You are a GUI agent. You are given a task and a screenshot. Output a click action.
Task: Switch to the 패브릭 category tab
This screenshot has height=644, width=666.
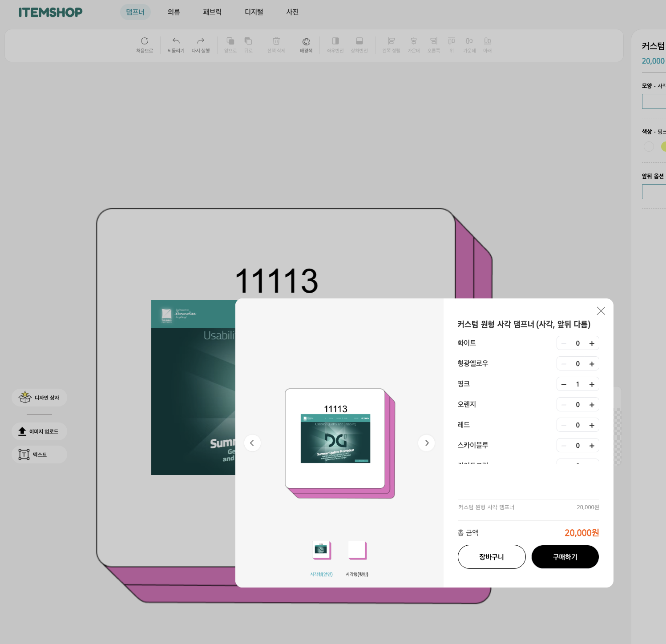212,12
